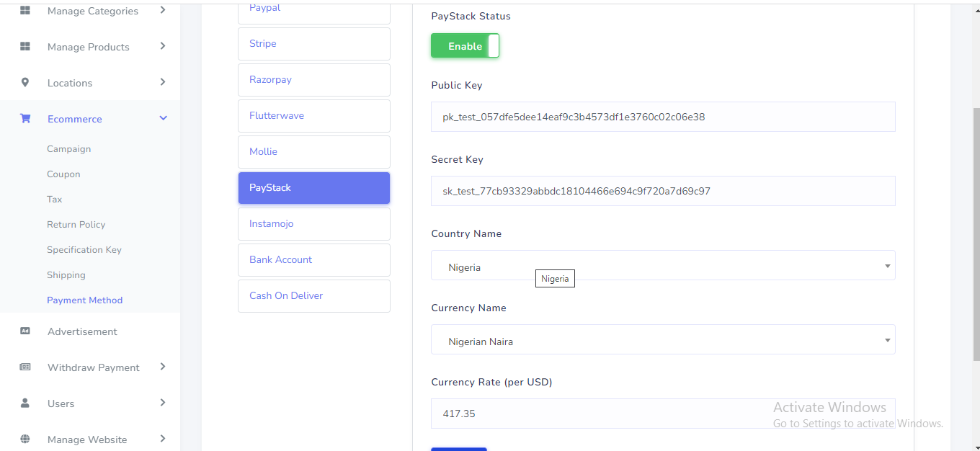
Task: Open the Currency Name dropdown
Action: pyautogui.click(x=662, y=341)
